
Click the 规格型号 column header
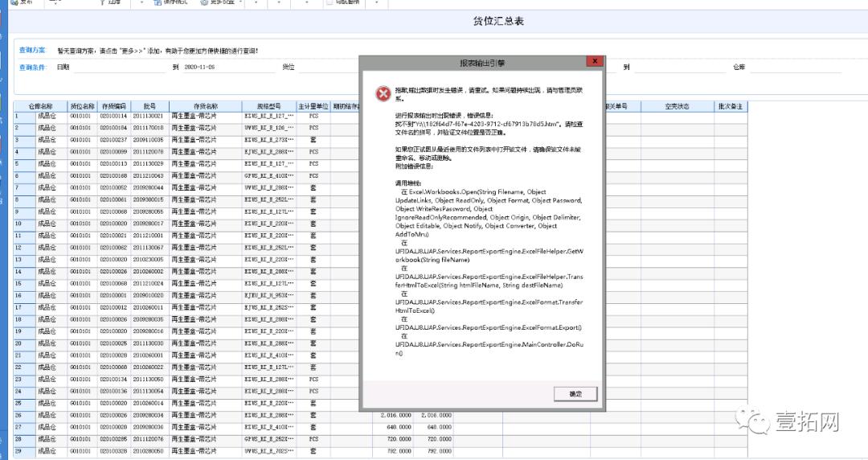point(269,106)
